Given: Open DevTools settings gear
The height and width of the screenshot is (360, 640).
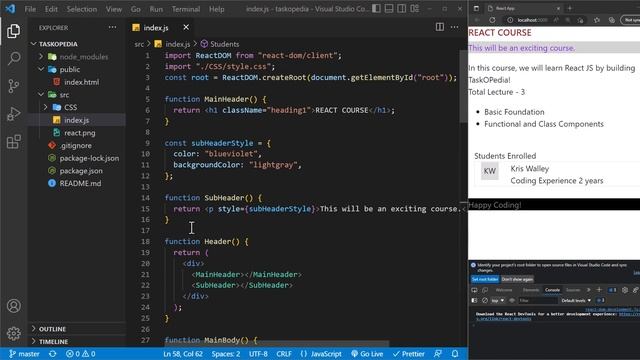Looking at the screenshot, I should [624, 290].
